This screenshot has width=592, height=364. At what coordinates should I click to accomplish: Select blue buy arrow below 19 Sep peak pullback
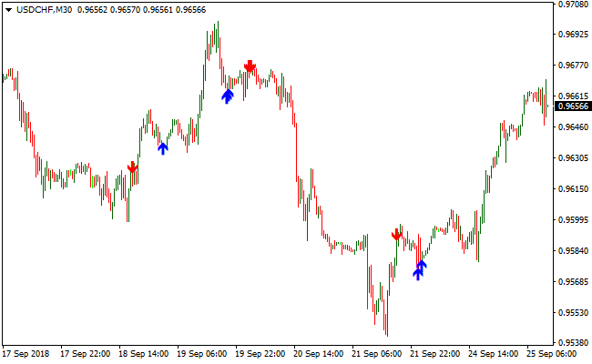(x=228, y=96)
